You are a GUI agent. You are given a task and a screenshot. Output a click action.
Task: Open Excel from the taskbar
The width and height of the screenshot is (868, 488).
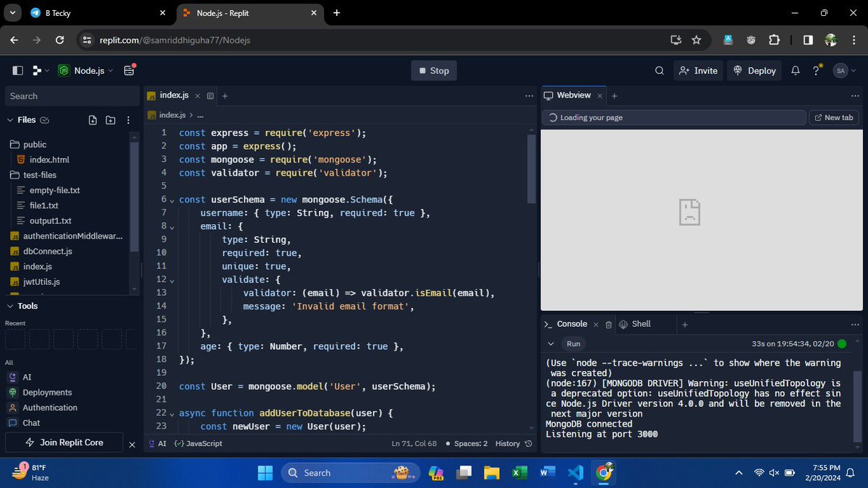(519, 473)
